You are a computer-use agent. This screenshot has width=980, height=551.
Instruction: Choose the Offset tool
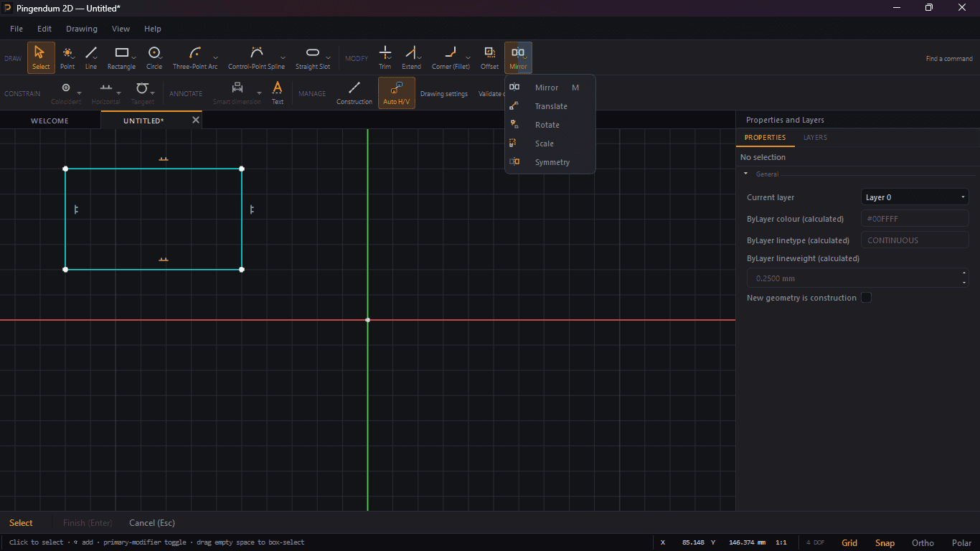coord(489,57)
